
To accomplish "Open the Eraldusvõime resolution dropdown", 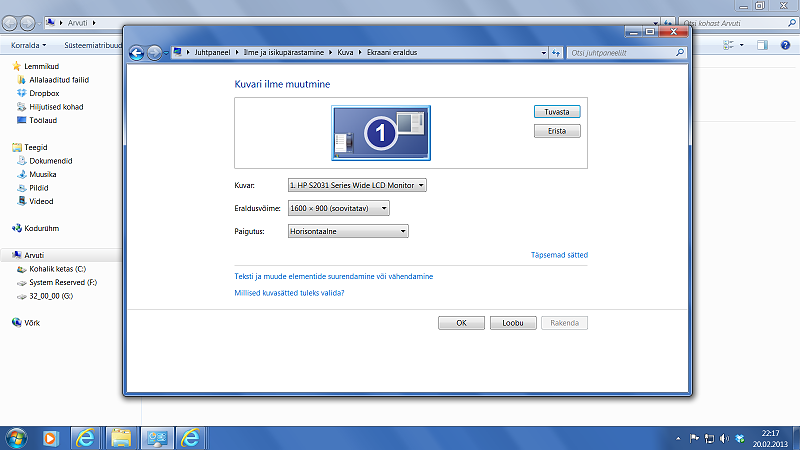I will click(338, 208).
